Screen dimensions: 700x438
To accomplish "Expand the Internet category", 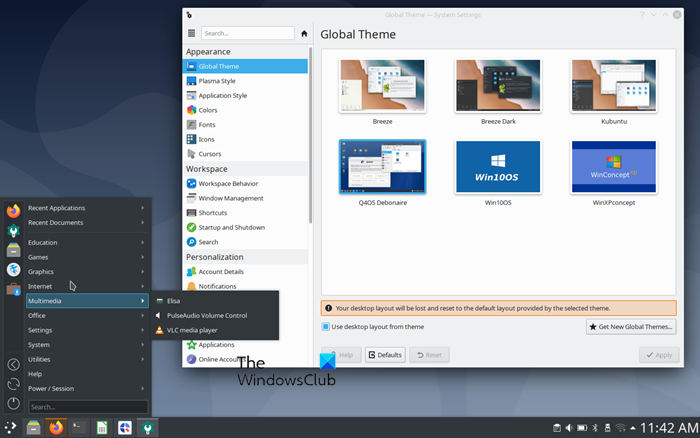I will point(87,286).
